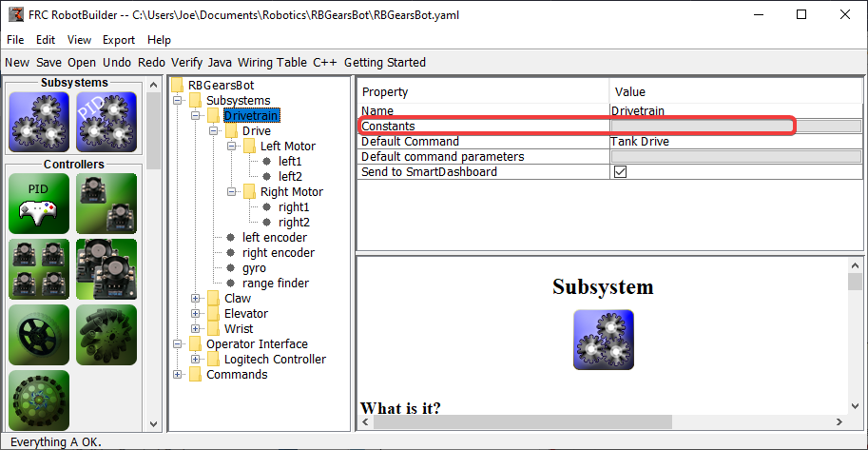Open the Export menu

pos(119,40)
